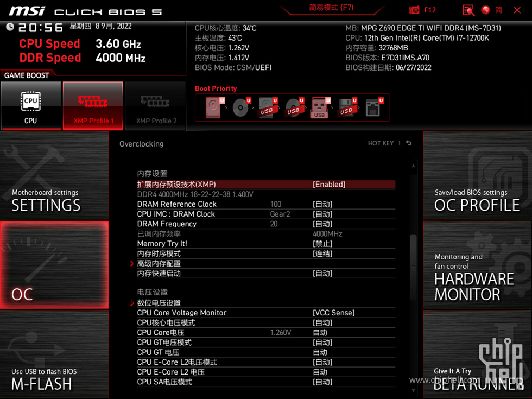This screenshot has height=399, width=532.
Task: Toggle XMP Profile 1
Action: (93, 105)
